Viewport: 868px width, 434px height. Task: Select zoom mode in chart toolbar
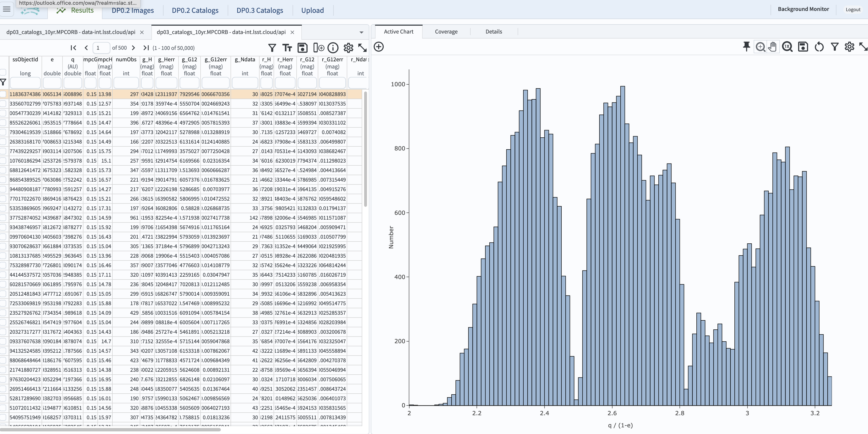coord(761,47)
